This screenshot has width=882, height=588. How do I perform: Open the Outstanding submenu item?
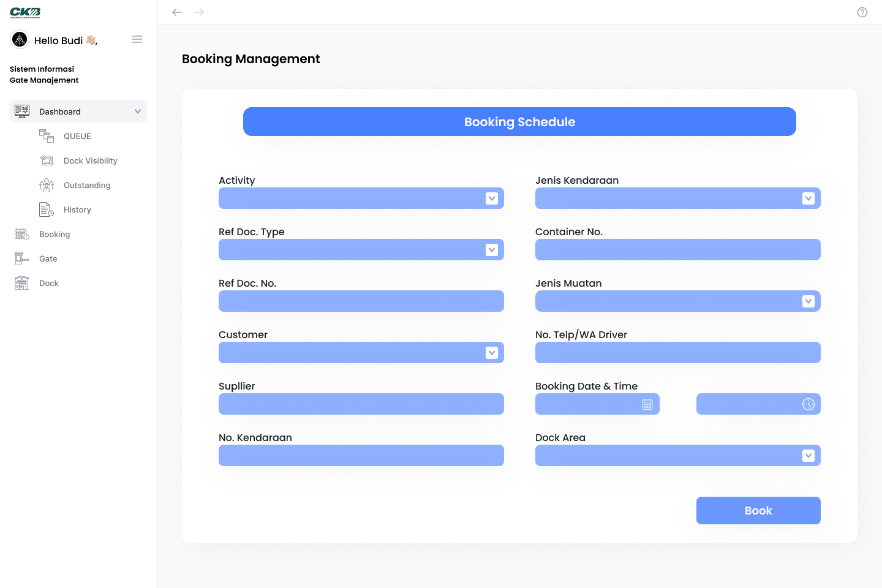tap(87, 185)
